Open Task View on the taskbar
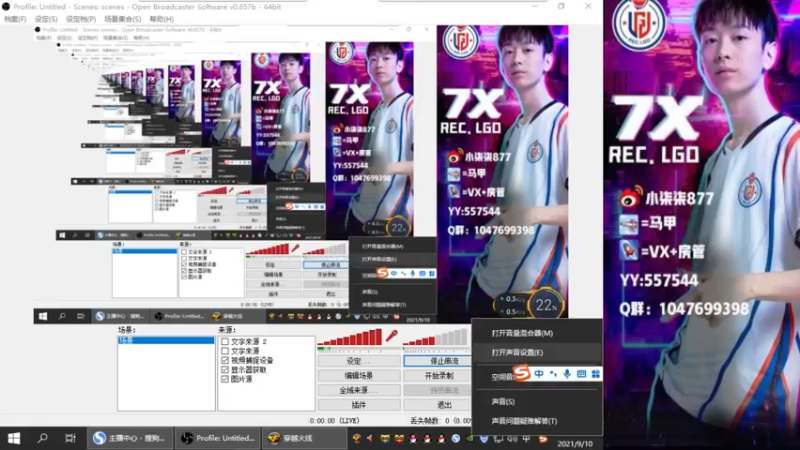This screenshot has width=800, height=450. click(70, 438)
